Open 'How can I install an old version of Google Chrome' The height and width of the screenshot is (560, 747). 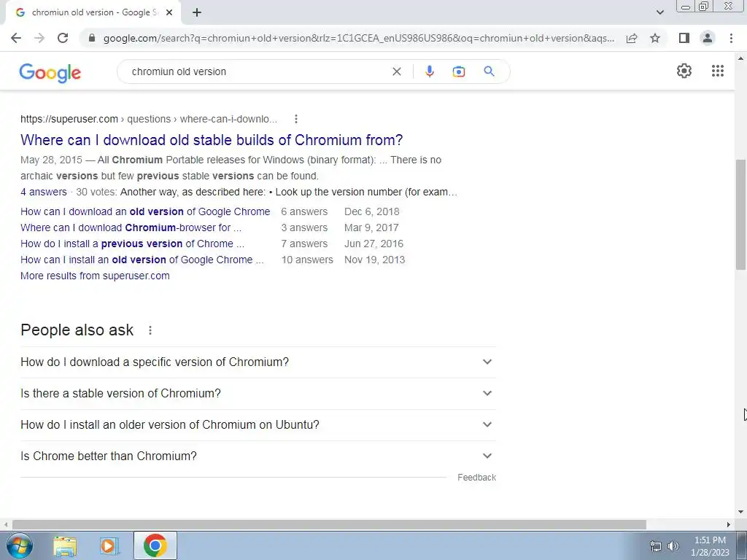click(142, 260)
